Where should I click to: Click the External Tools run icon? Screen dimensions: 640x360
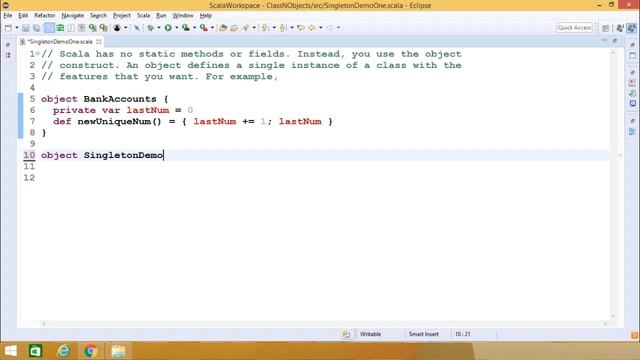pyautogui.click(x=204, y=28)
